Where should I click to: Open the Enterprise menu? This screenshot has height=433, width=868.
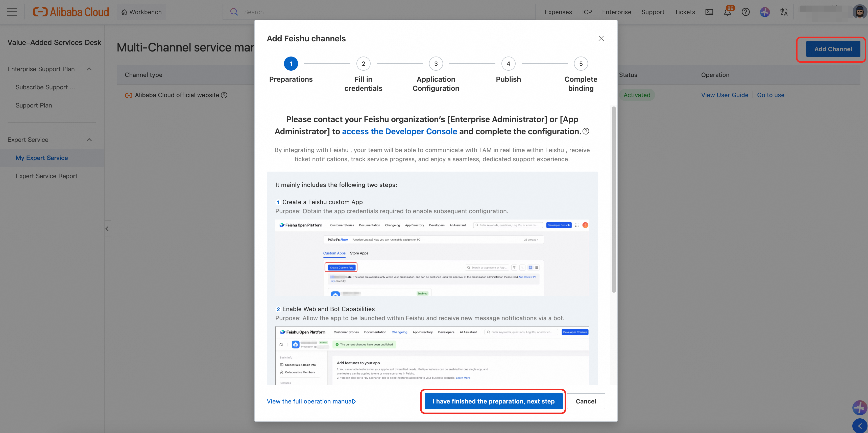point(617,12)
